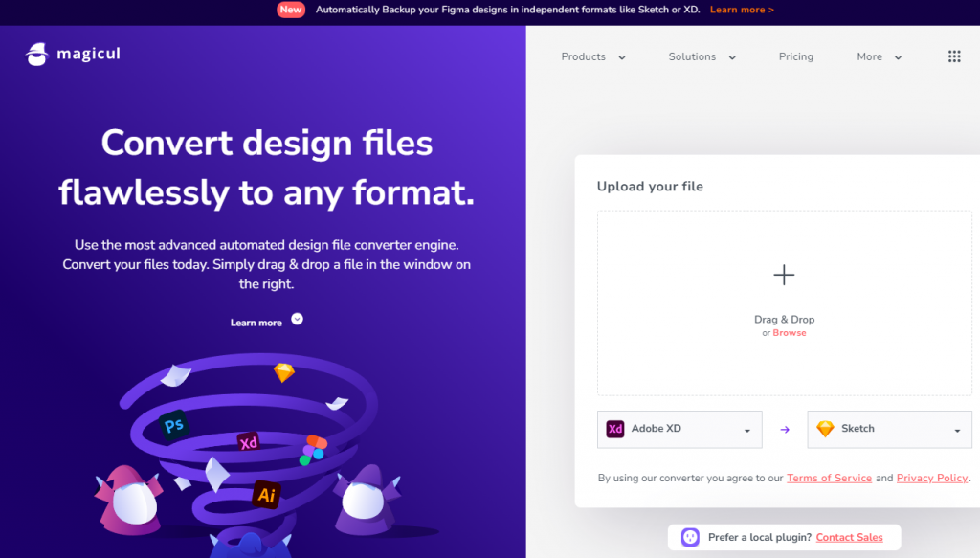This screenshot has width=980, height=558.
Task: Open Contact Sales for local plugin
Action: (849, 537)
